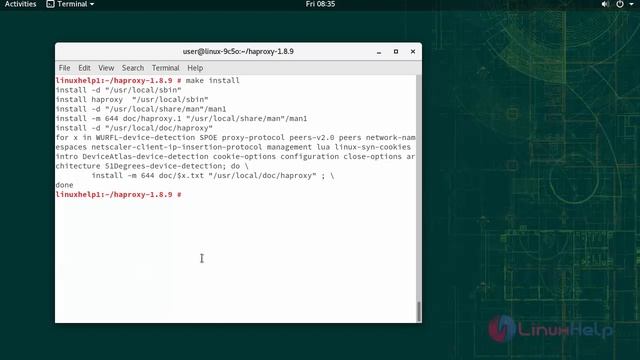
Task: Click the 'make install' command text
Action: coord(213,80)
